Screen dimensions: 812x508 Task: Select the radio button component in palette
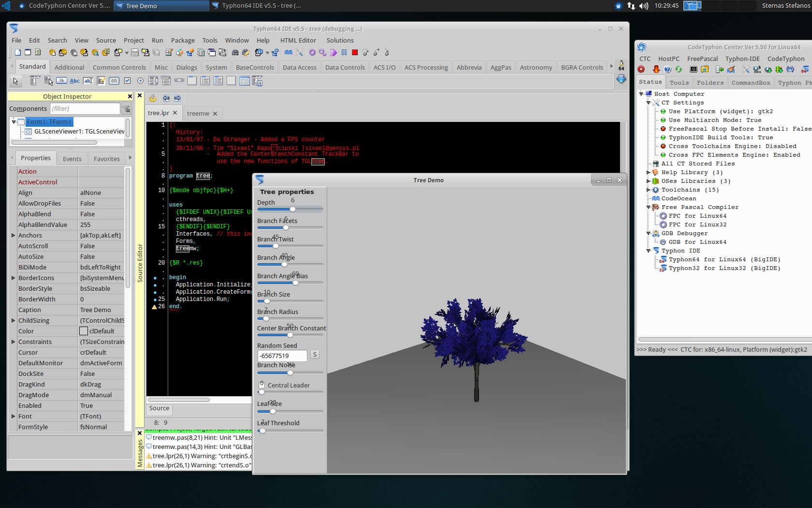point(140,81)
